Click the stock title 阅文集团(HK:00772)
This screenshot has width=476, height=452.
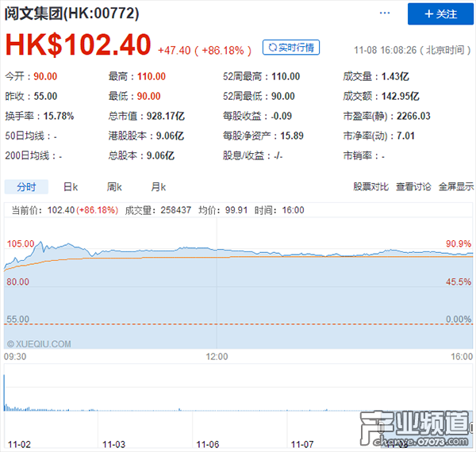72,13
